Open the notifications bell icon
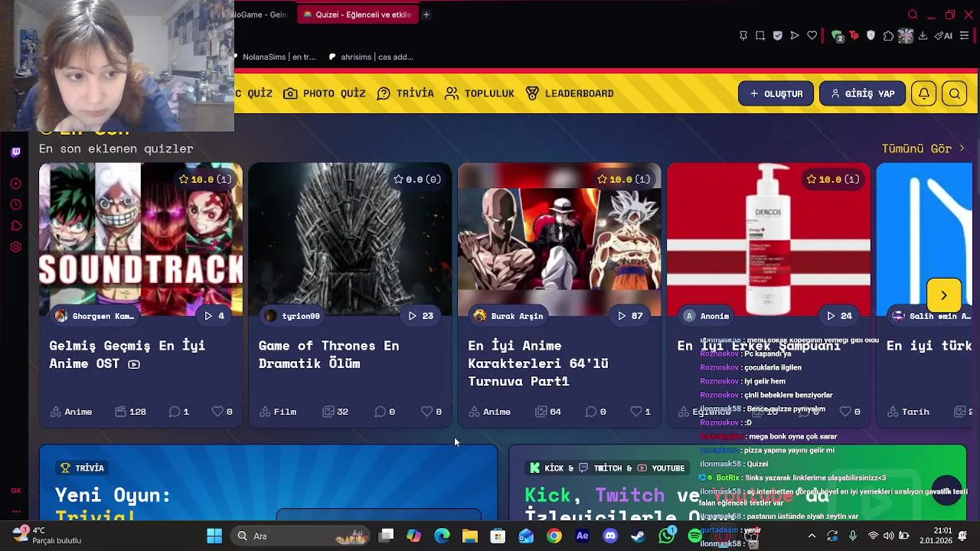 (x=924, y=93)
